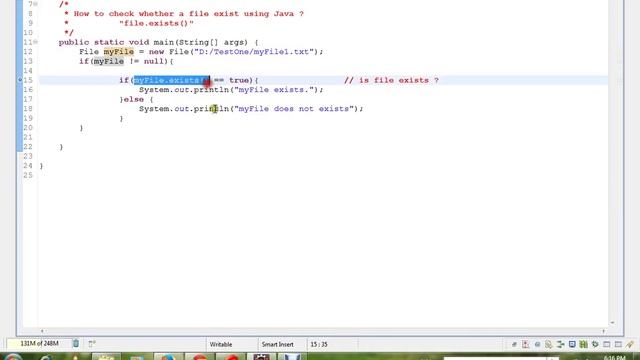Image resolution: width=640 pixels, height=360 pixels.
Task: Click the "if(myFile != null){" line
Action: pyautogui.click(x=126, y=61)
